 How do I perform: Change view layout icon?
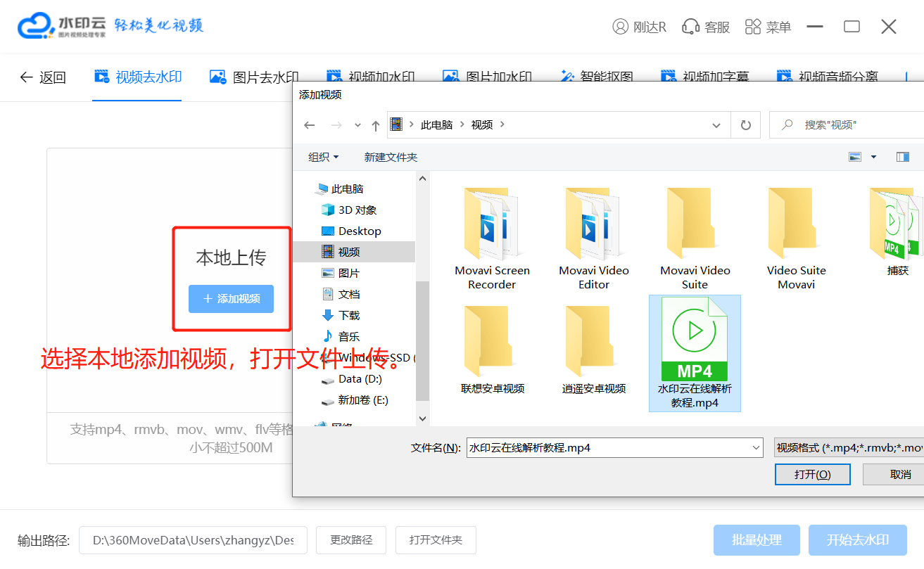[855, 157]
